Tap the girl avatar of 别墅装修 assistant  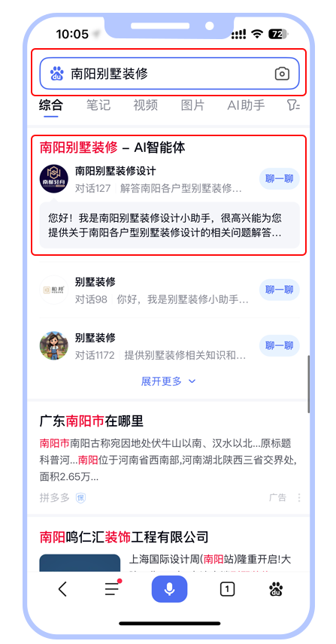pos(53,346)
